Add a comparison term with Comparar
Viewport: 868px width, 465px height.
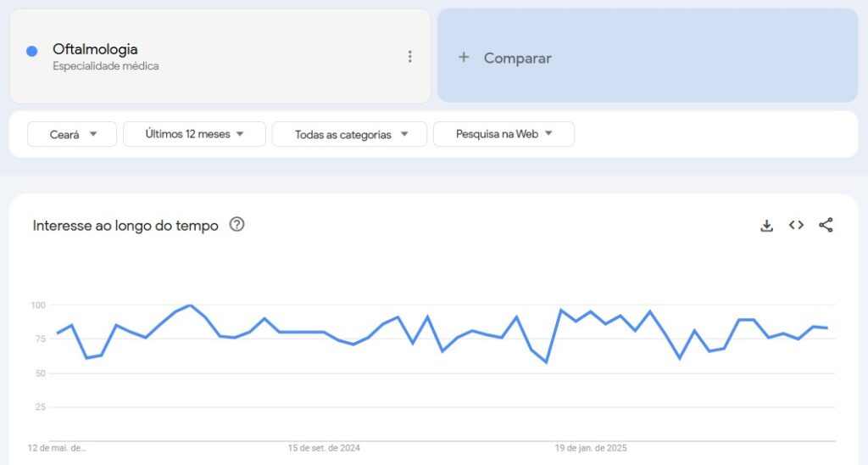pyautogui.click(x=648, y=55)
